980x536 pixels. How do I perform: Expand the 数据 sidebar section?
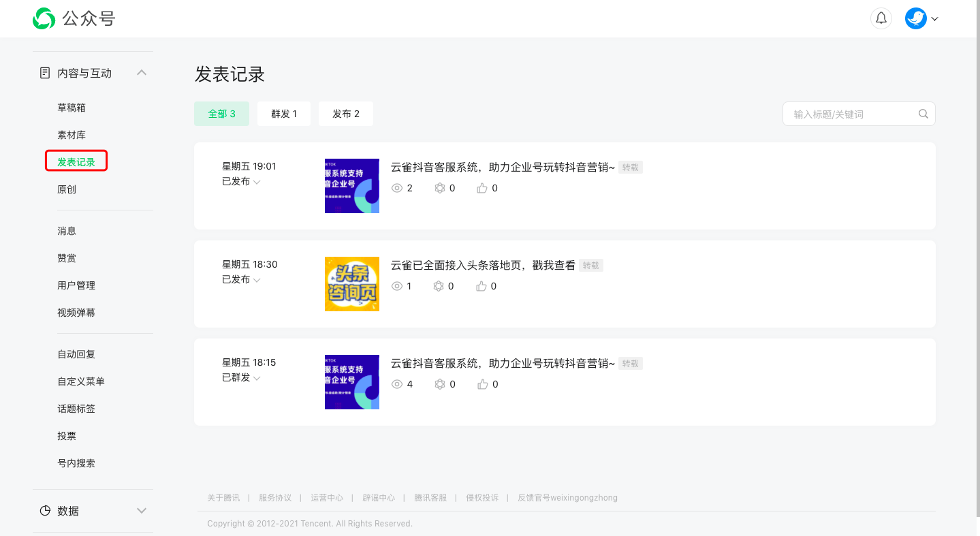click(142, 511)
